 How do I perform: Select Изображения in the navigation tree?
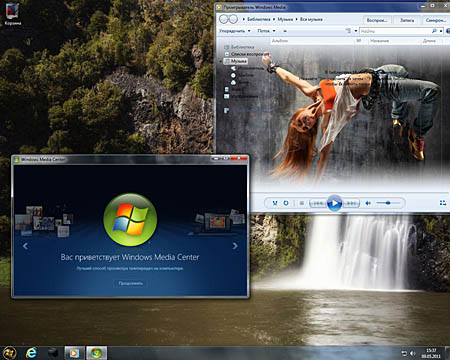pos(241,96)
